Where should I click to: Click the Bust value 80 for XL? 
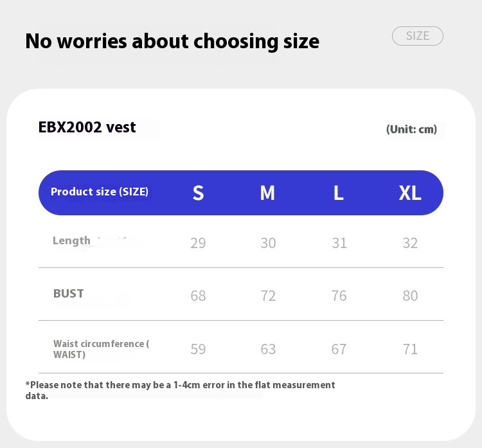point(410,296)
